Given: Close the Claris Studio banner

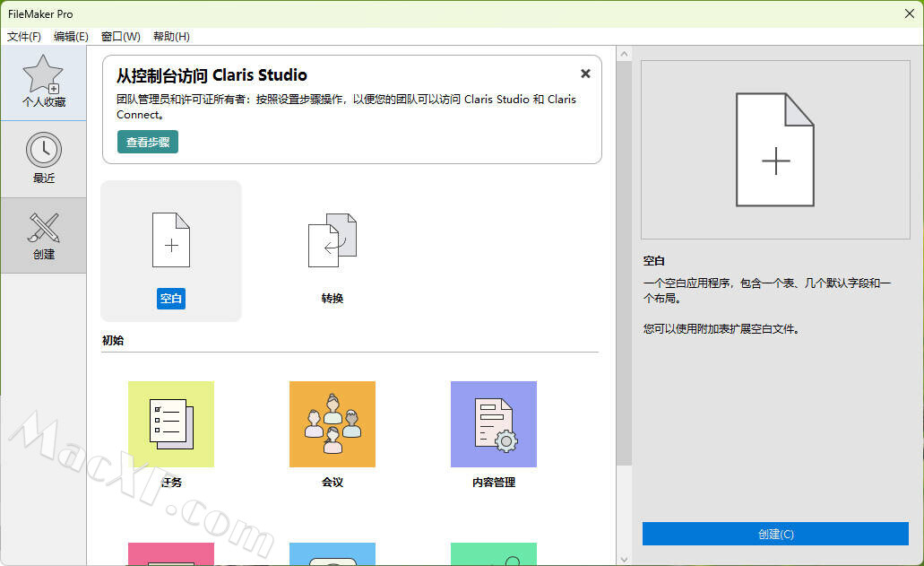Looking at the screenshot, I should click(x=585, y=74).
